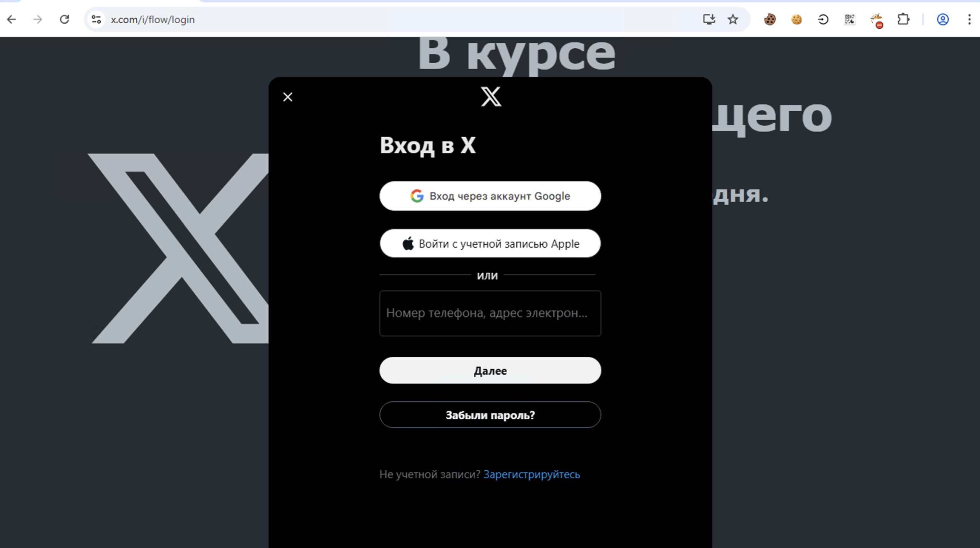Open the QR code extension icon
Screen dimensions: 980x548
point(850,19)
